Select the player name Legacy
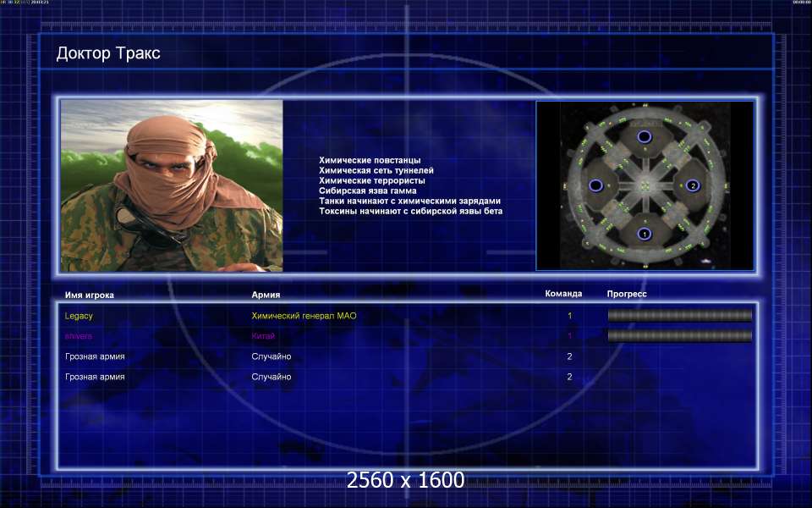This screenshot has height=508, width=812. pos(79,316)
